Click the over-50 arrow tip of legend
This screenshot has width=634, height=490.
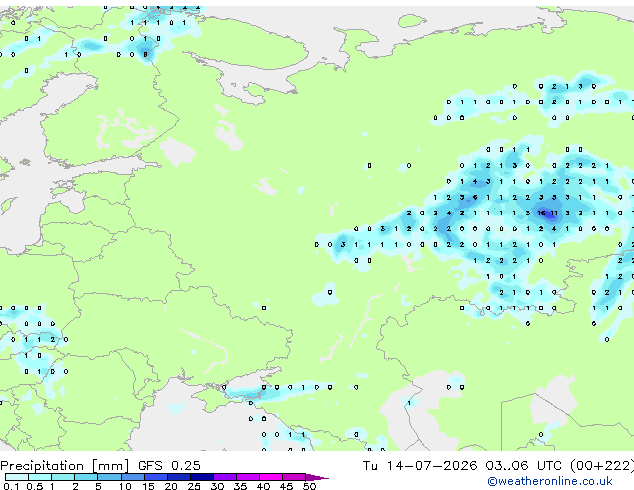[x=317, y=477]
